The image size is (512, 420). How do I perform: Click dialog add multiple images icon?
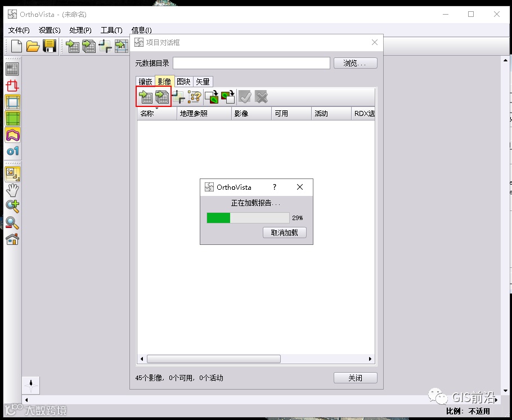click(x=161, y=97)
